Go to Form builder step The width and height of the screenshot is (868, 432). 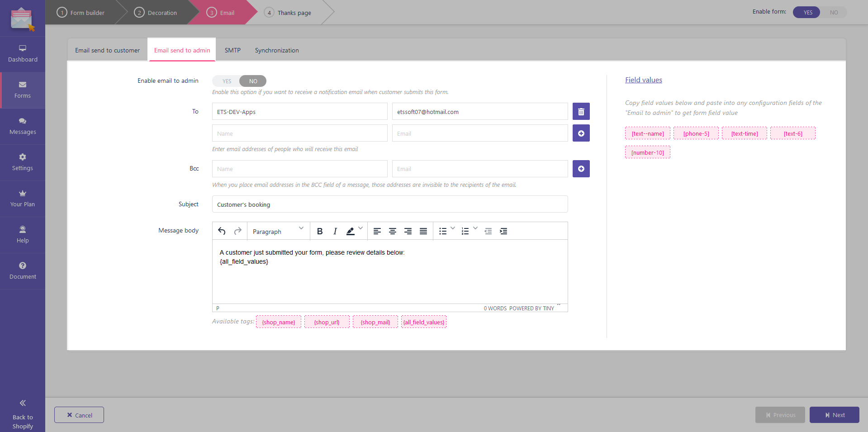click(x=81, y=12)
